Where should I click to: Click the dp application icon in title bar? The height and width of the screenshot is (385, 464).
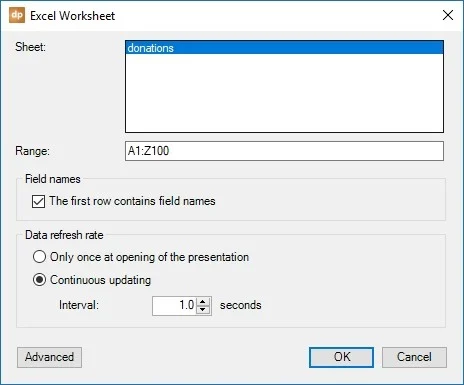17,15
